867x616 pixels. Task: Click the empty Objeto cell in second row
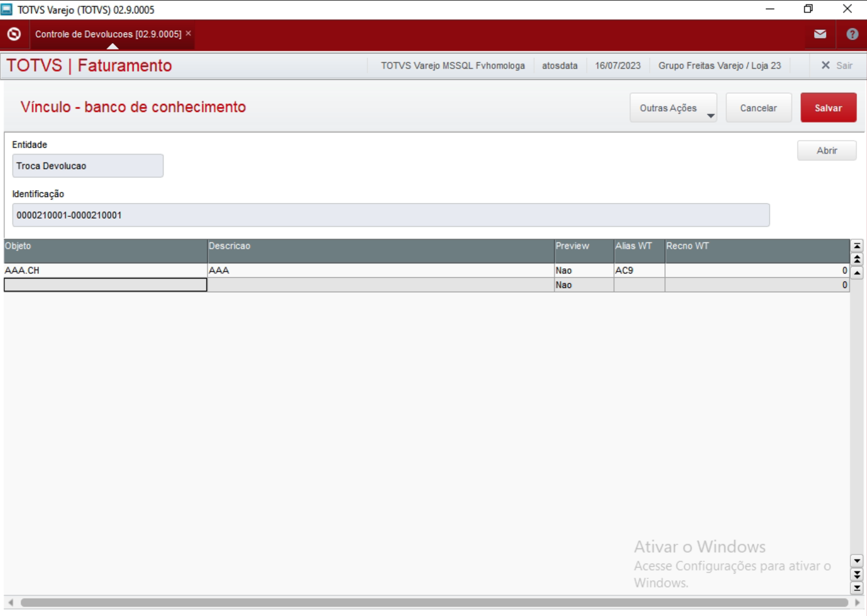tap(106, 285)
